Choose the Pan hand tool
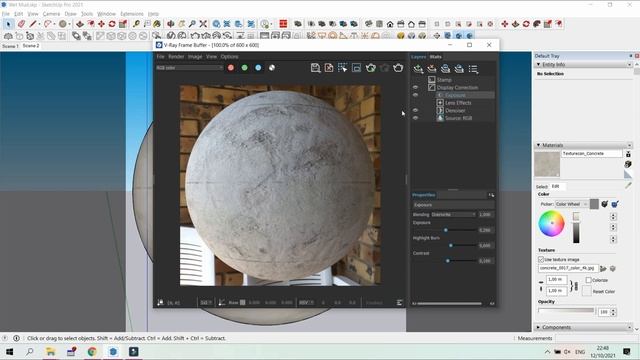This screenshot has height=360, width=640. 182,24
